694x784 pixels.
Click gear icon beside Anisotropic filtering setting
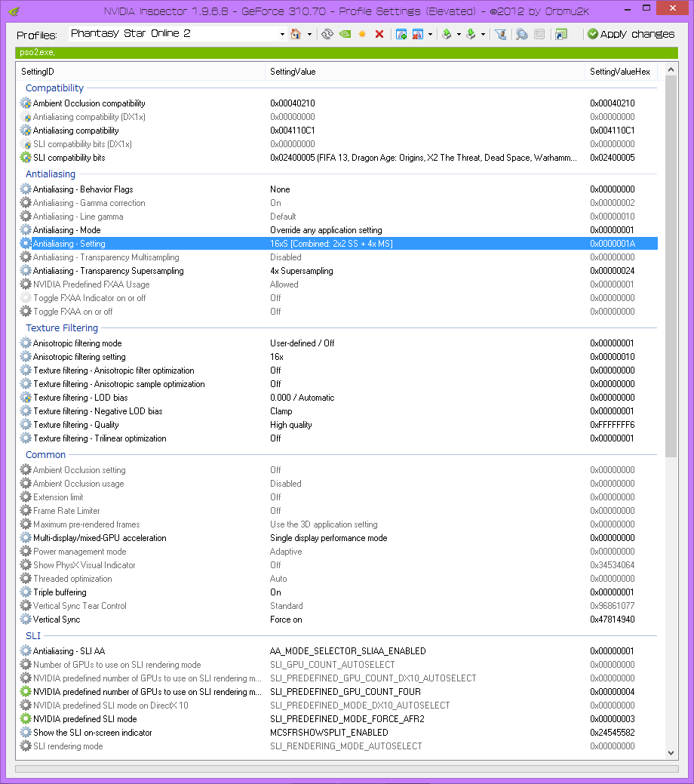pos(26,356)
